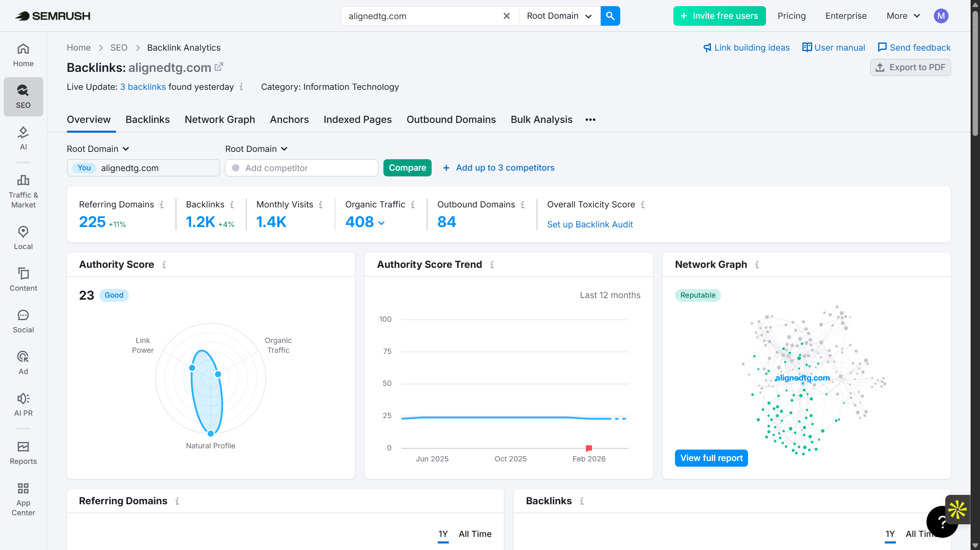This screenshot has height=550, width=980.
Task: Open the AI tool from the sidebar
Action: 23,138
